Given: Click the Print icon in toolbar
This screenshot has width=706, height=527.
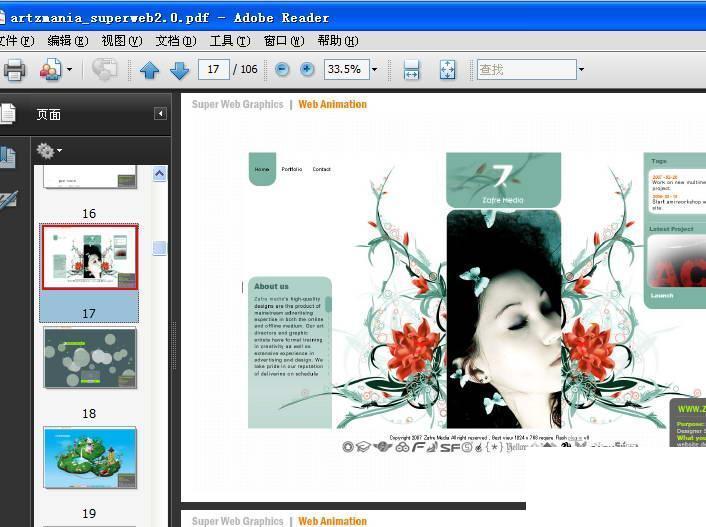Looking at the screenshot, I should click(14, 70).
